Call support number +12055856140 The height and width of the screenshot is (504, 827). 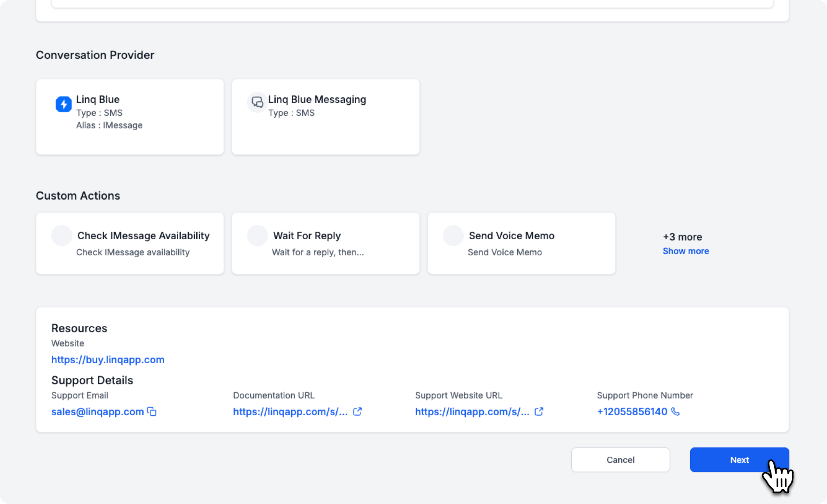pos(632,412)
